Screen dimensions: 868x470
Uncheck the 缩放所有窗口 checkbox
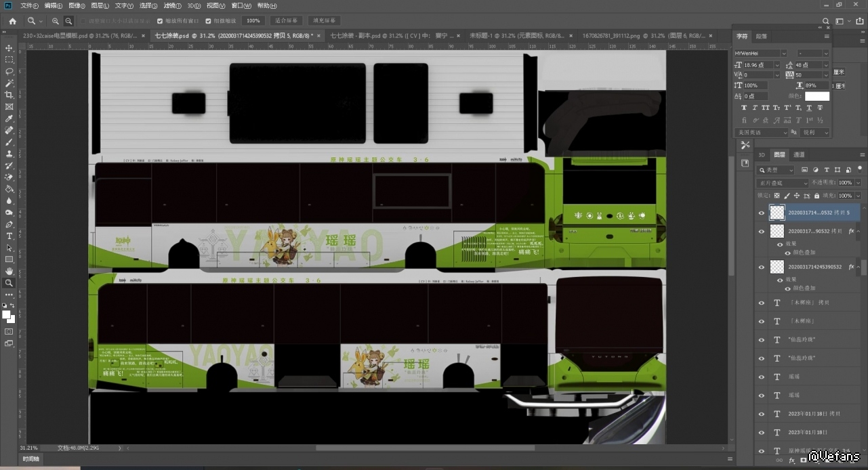(160, 21)
